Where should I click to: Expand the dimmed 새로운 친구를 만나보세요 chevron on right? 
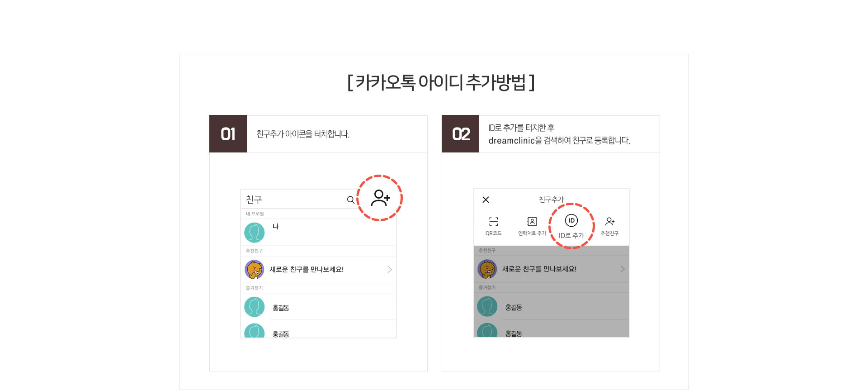click(623, 269)
